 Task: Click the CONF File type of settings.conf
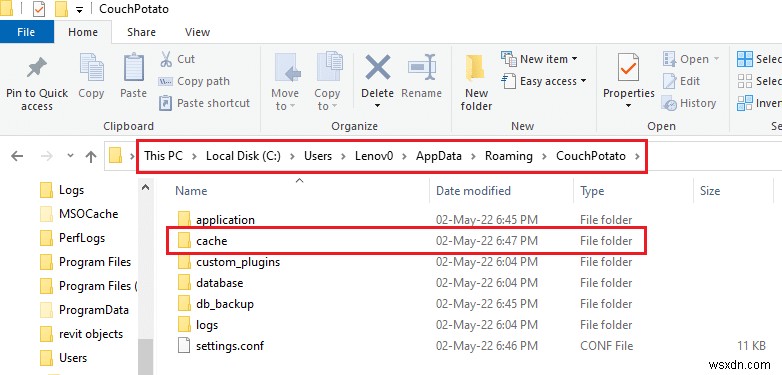[x=606, y=346]
